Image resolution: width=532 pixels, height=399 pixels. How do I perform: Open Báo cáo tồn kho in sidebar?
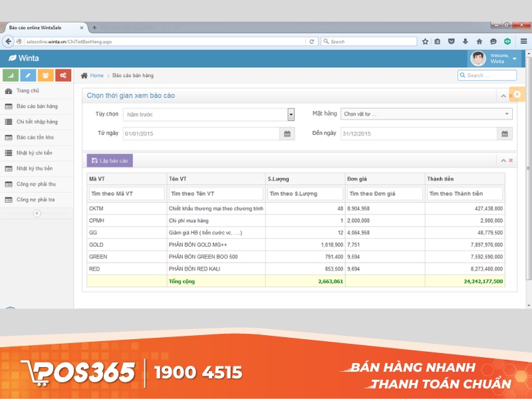pos(37,138)
